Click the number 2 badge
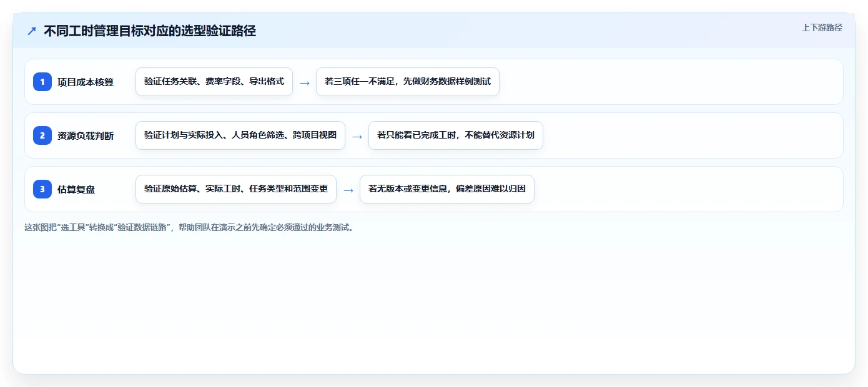The width and height of the screenshot is (868, 387). point(42,135)
